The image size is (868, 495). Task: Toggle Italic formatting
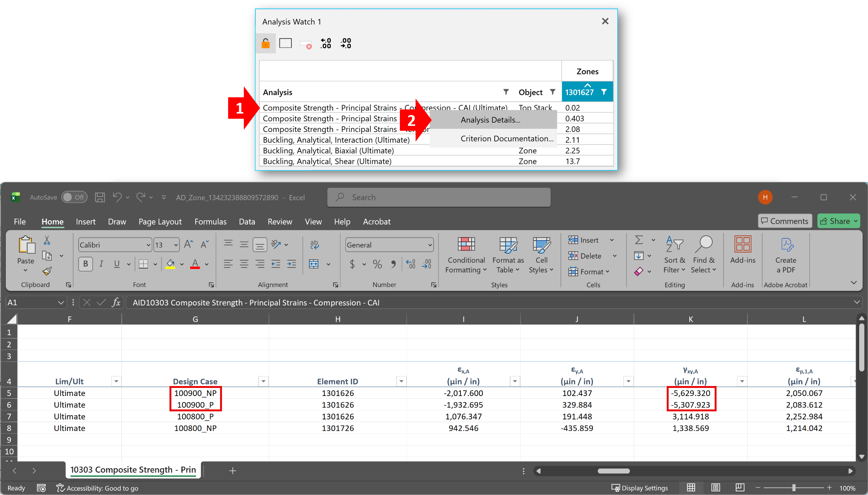[101, 264]
